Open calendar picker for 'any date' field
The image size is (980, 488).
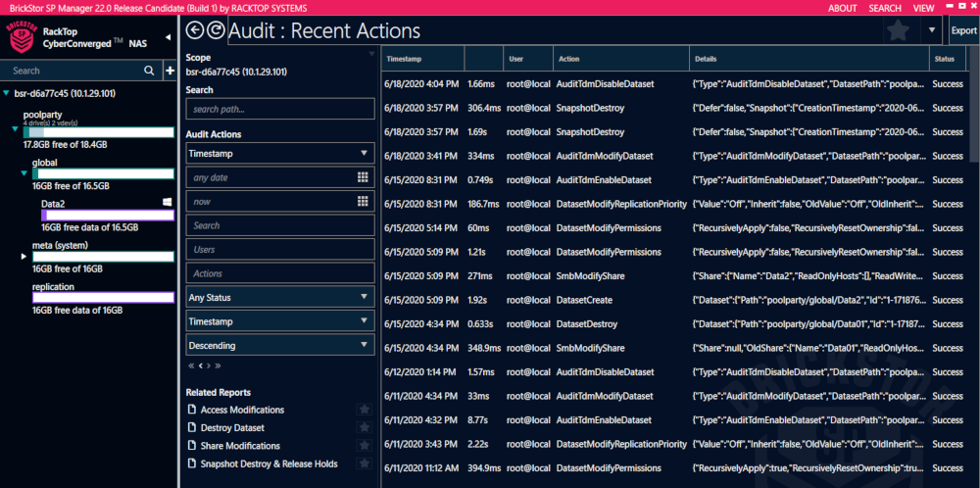click(363, 177)
